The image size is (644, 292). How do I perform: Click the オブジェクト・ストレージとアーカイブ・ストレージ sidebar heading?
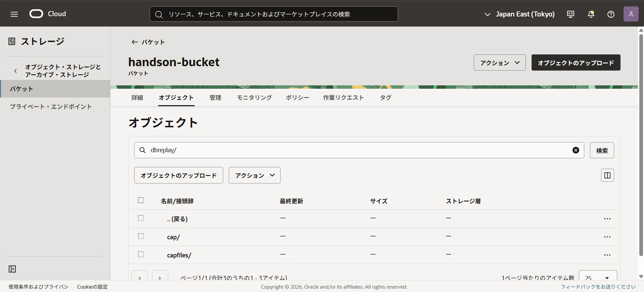63,71
